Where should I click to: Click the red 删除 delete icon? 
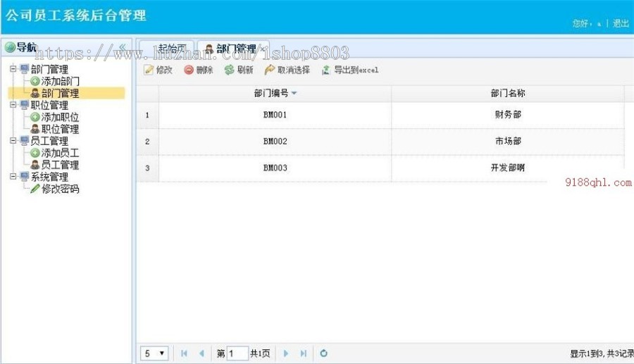point(188,70)
